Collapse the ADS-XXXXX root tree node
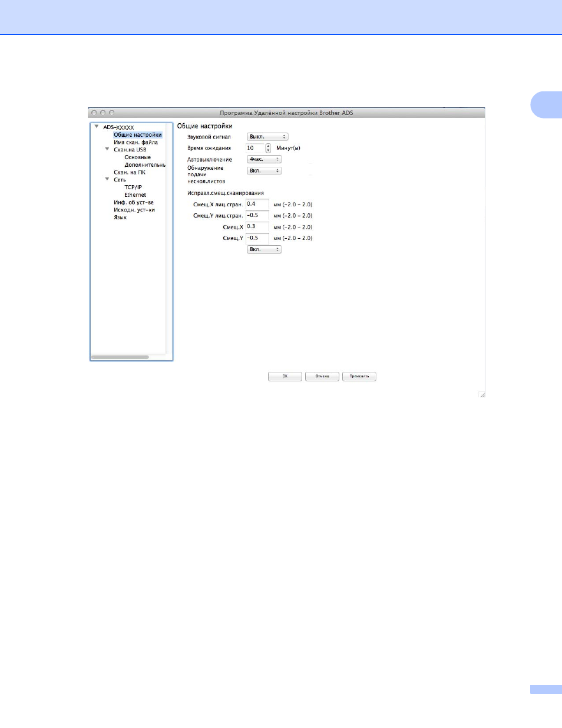The width and height of the screenshot is (562, 728). click(97, 127)
